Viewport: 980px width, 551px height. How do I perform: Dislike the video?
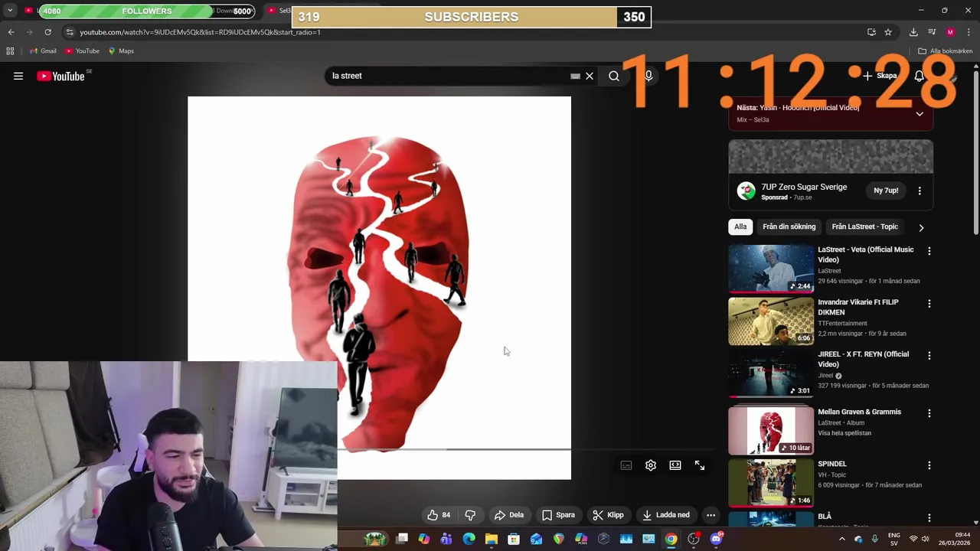[x=470, y=515]
